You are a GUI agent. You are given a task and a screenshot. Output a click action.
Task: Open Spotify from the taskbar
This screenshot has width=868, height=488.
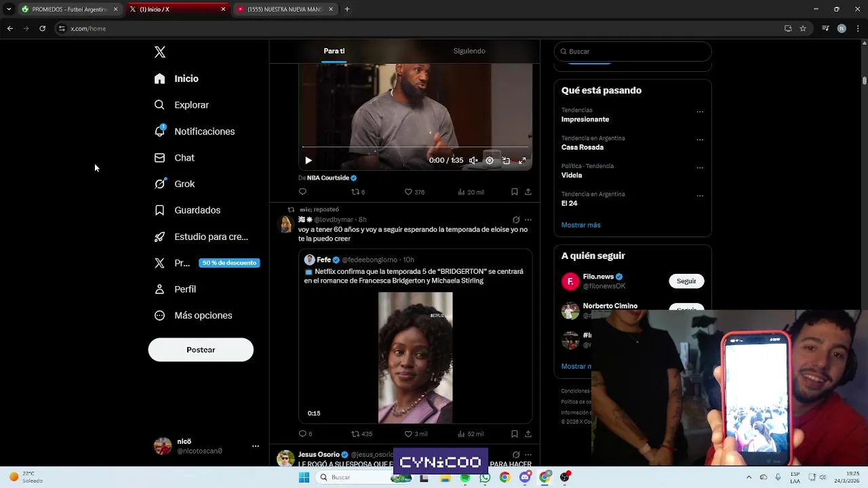pyautogui.click(x=465, y=478)
